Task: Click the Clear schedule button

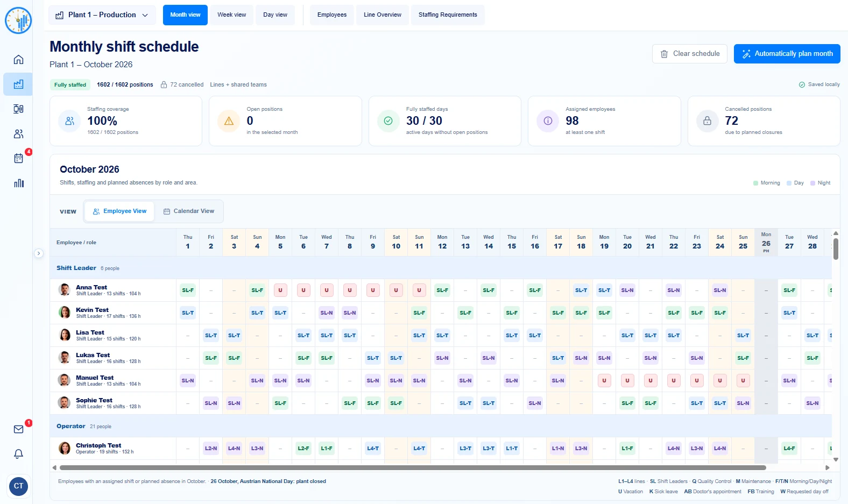Action: 690,54
